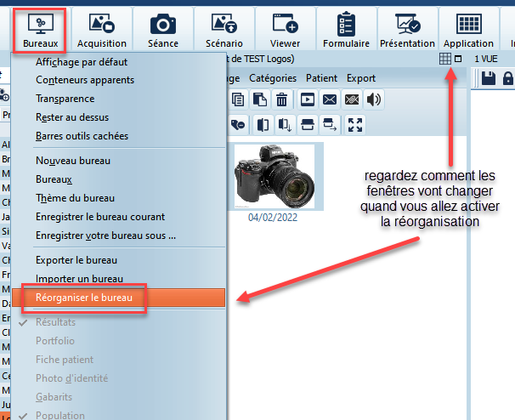515x420 pixels.
Task: Click the multi-view grid layout button
Action: tap(444, 59)
